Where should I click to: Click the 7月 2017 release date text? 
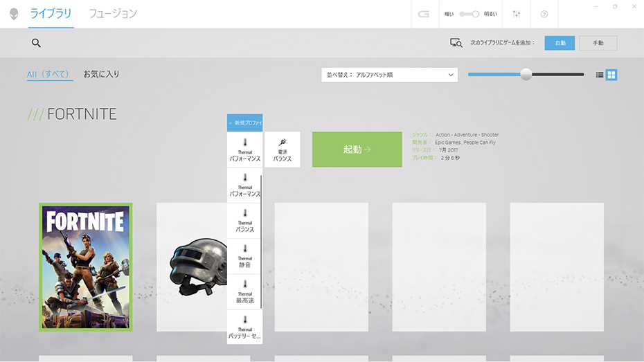click(449, 150)
